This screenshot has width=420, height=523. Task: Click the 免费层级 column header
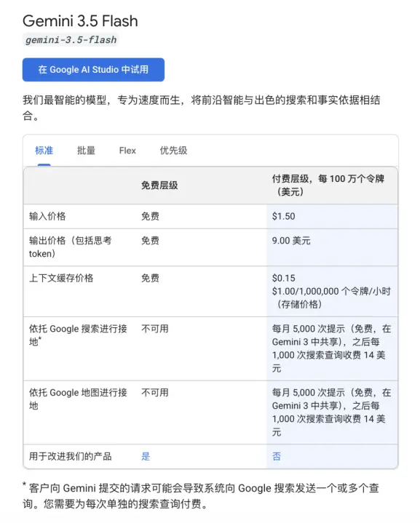159,185
